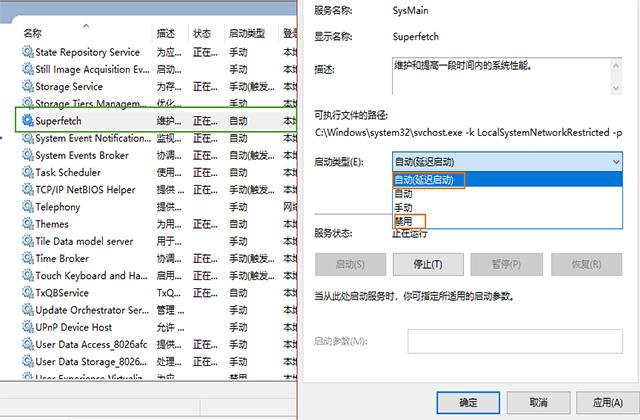Click gear icon of Tile Data model server
Viewport: 640px width, 420px height.
(x=28, y=241)
